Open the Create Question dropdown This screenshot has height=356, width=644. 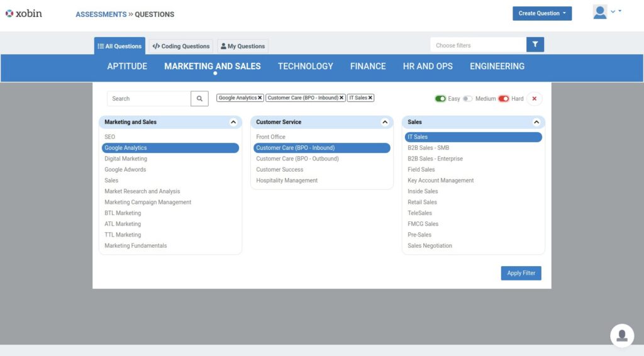tap(541, 14)
